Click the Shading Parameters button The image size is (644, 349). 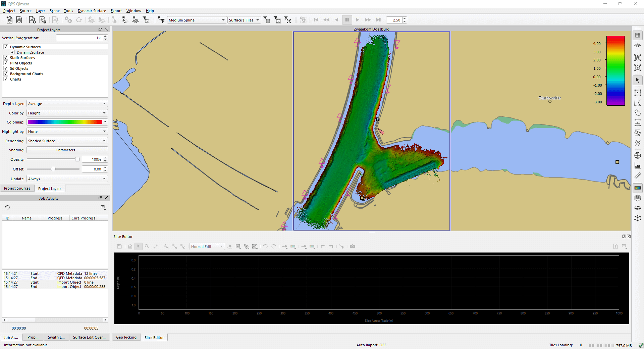[x=67, y=150]
